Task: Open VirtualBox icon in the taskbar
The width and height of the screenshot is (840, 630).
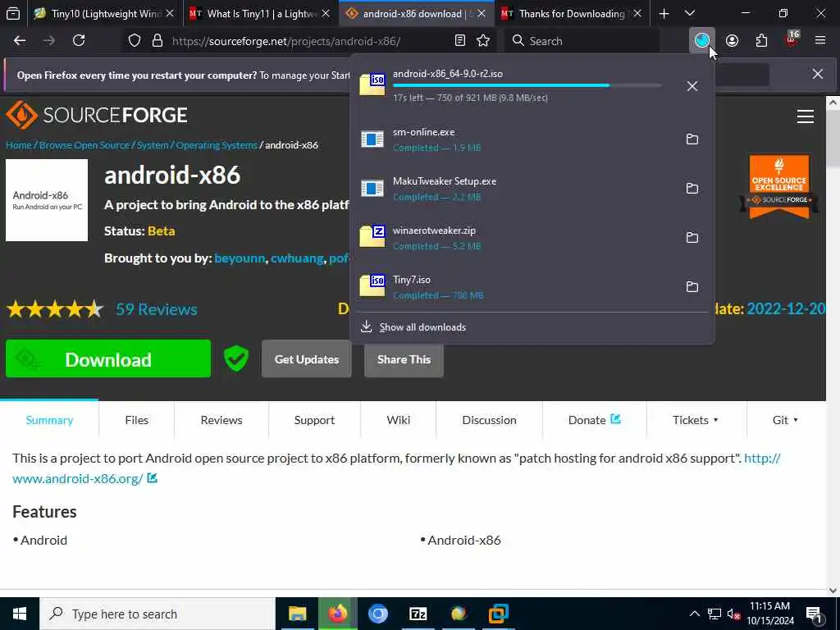Action: 498,614
